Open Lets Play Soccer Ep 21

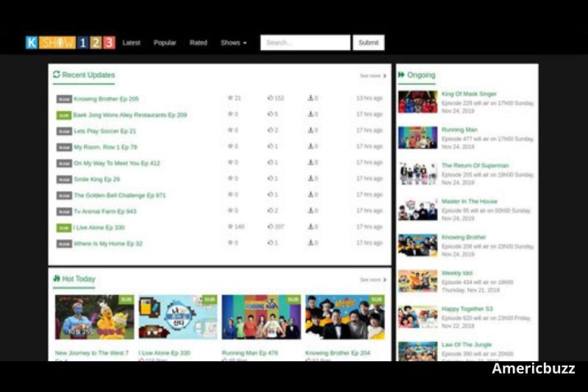(x=104, y=131)
